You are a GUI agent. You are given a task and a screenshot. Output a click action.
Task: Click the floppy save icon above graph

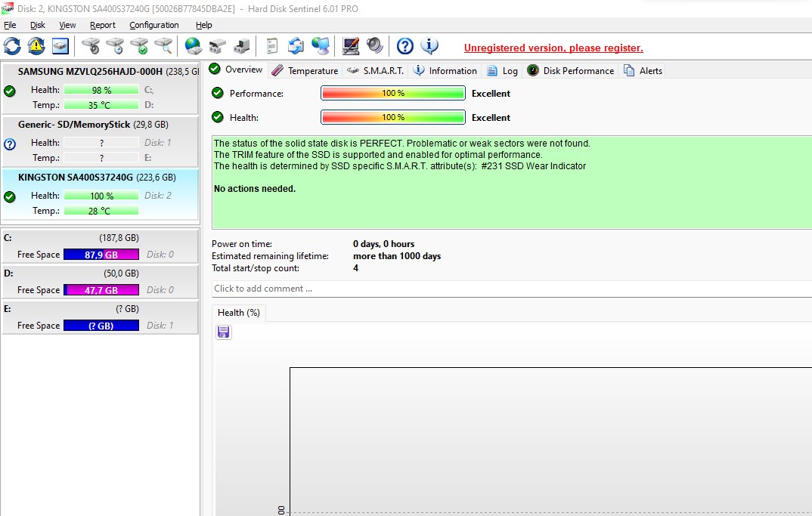click(223, 332)
